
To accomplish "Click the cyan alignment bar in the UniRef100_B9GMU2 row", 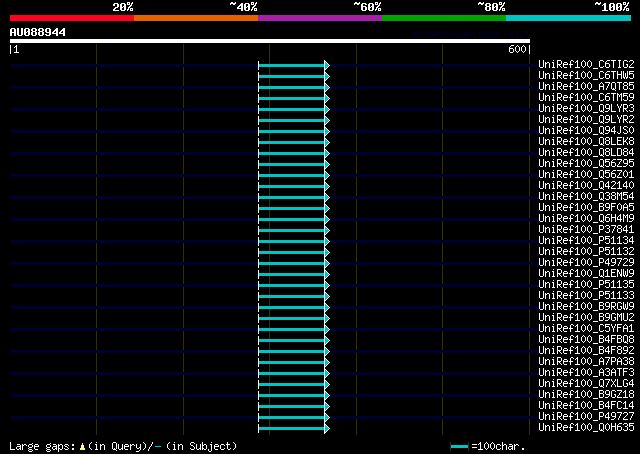I will [291, 319].
